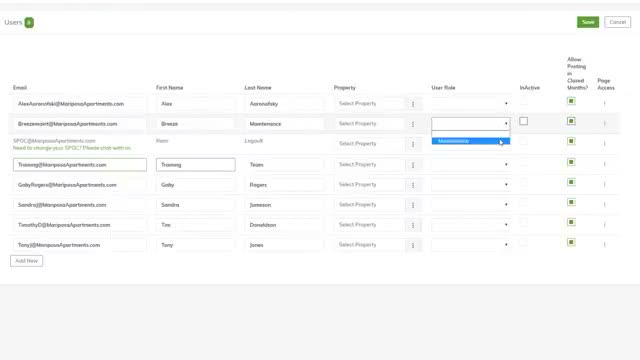The image size is (640, 360).
Task: Select Property field for Alex Aaronofsky
Action: [x=369, y=104]
